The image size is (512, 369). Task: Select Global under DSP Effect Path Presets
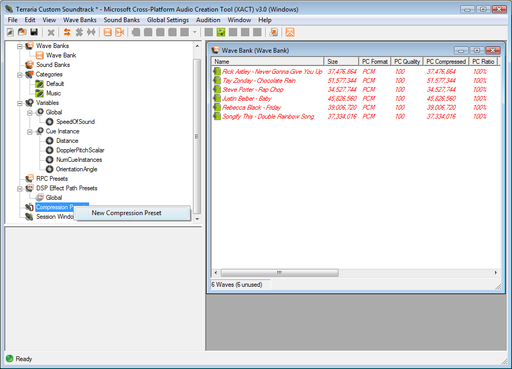tap(54, 198)
